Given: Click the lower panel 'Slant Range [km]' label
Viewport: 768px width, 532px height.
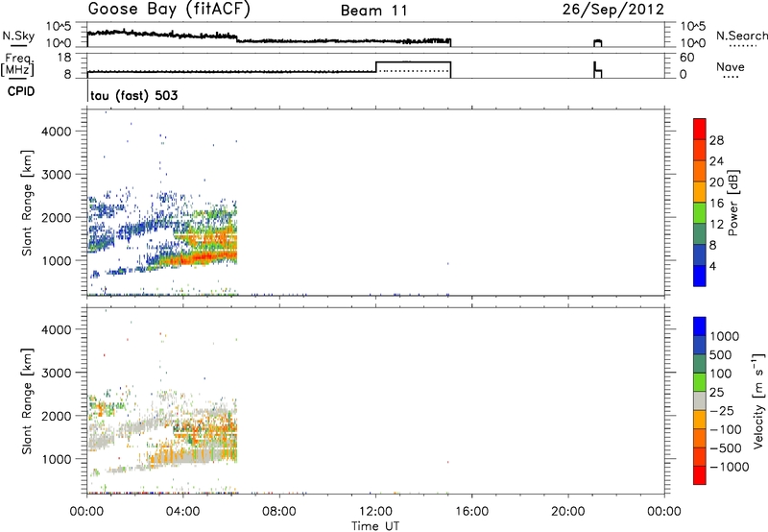Looking at the screenshot, I should pos(27,400).
